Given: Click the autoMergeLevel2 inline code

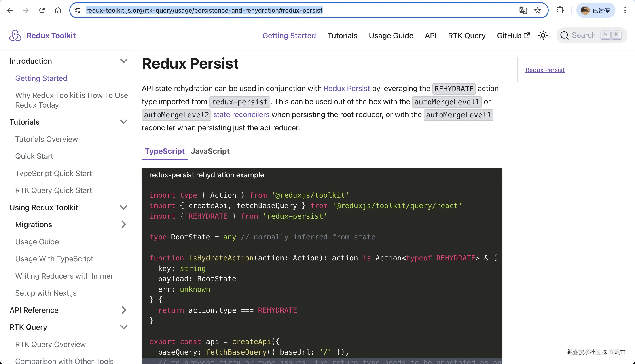Looking at the screenshot, I should click(x=176, y=115).
